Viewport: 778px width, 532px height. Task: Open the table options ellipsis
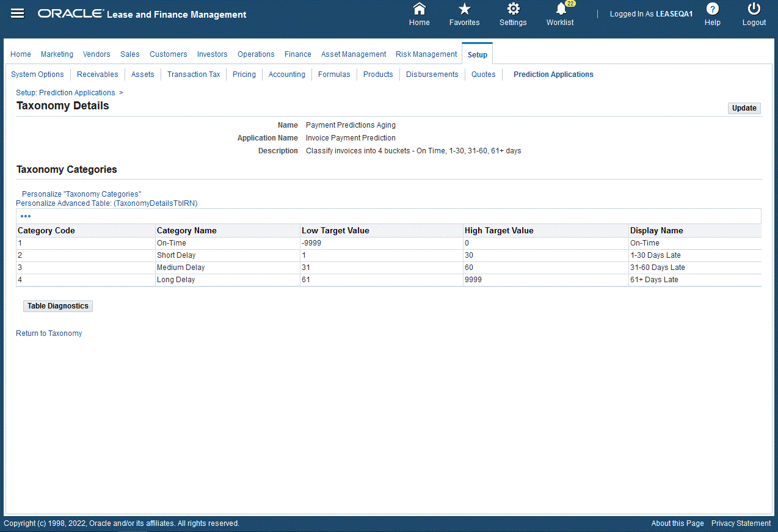[26, 216]
